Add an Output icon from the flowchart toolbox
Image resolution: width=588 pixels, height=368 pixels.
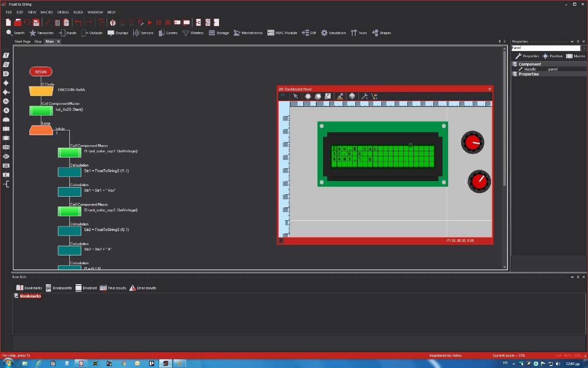(x=6, y=64)
